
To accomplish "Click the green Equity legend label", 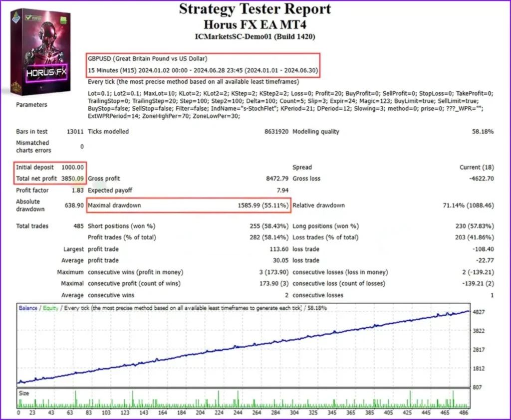I will point(50,308).
